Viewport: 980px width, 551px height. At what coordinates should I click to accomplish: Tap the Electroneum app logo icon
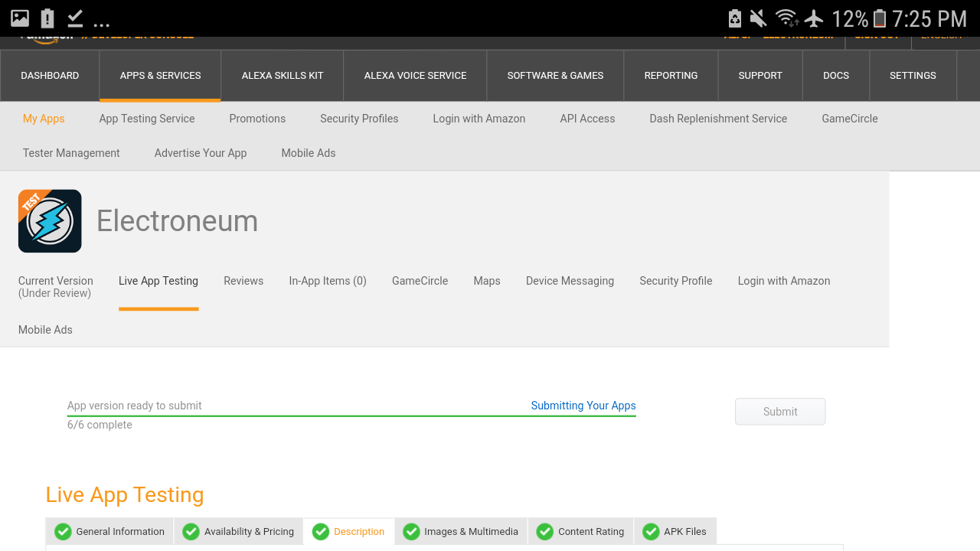coord(50,221)
